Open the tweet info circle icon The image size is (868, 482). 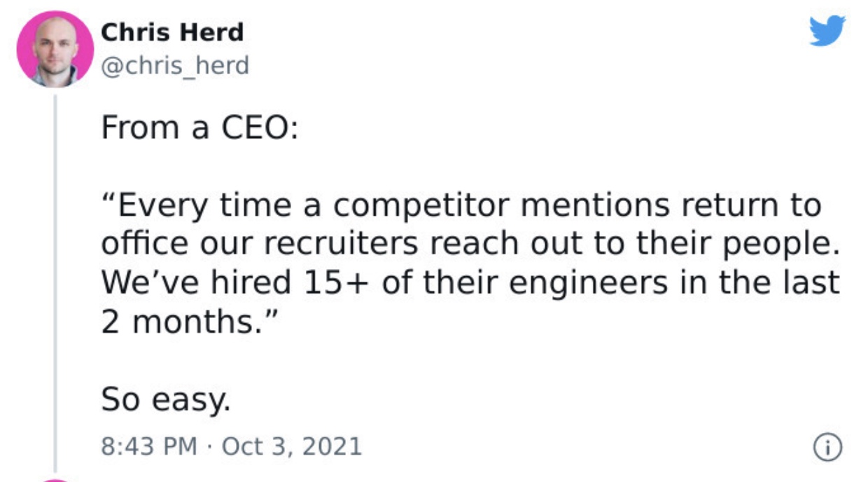827,446
